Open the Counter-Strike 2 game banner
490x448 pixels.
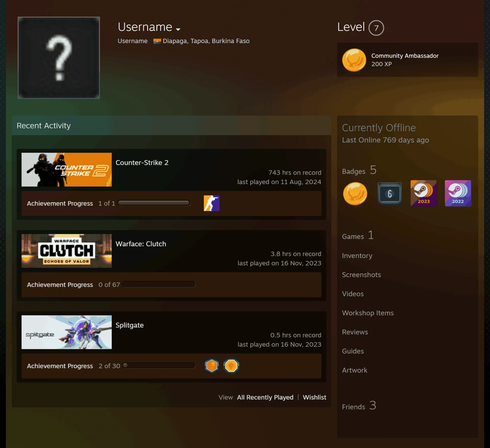coord(67,170)
